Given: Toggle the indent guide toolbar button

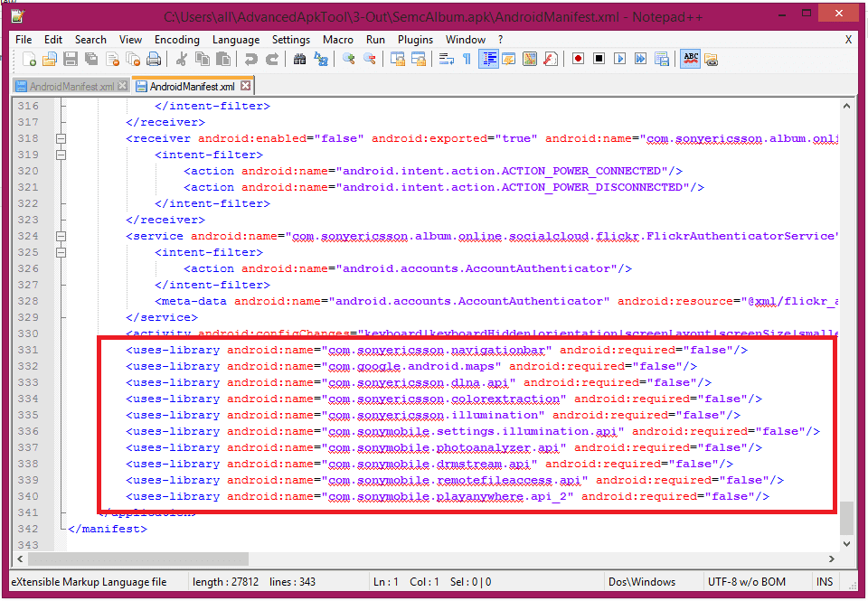Looking at the screenshot, I should (487, 59).
